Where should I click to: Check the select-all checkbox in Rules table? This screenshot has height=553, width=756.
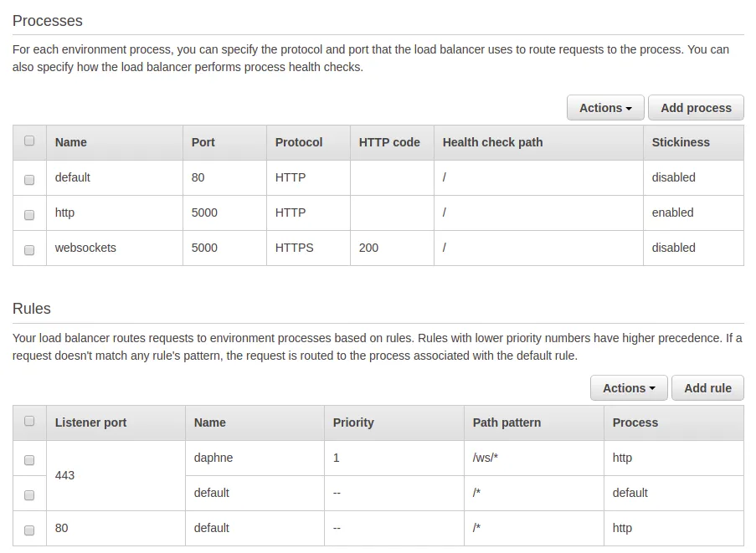pyautogui.click(x=29, y=422)
